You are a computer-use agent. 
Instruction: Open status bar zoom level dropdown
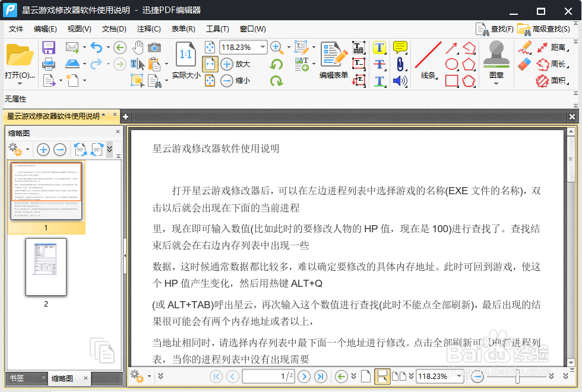click(x=460, y=376)
